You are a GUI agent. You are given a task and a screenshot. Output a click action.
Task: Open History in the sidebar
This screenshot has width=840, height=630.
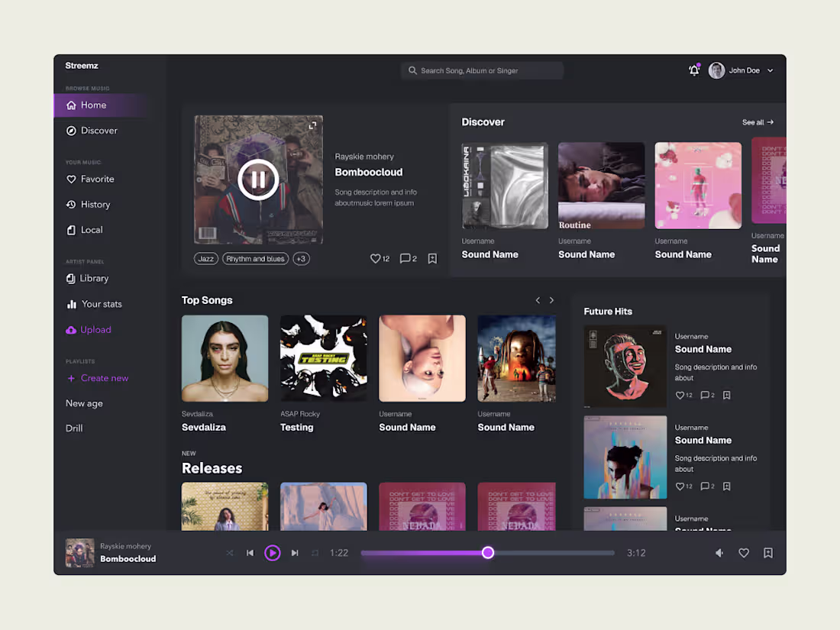88,205
